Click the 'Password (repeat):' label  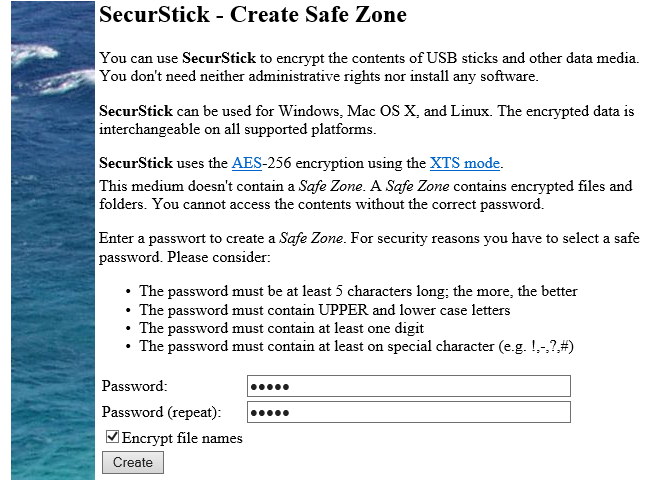tap(161, 412)
